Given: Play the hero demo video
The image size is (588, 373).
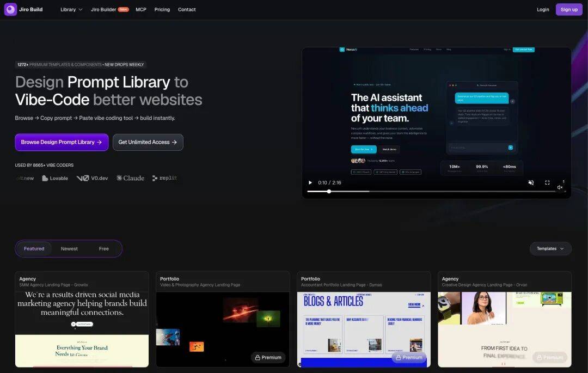Looking at the screenshot, I should pyautogui.click(x=310, y=182).
